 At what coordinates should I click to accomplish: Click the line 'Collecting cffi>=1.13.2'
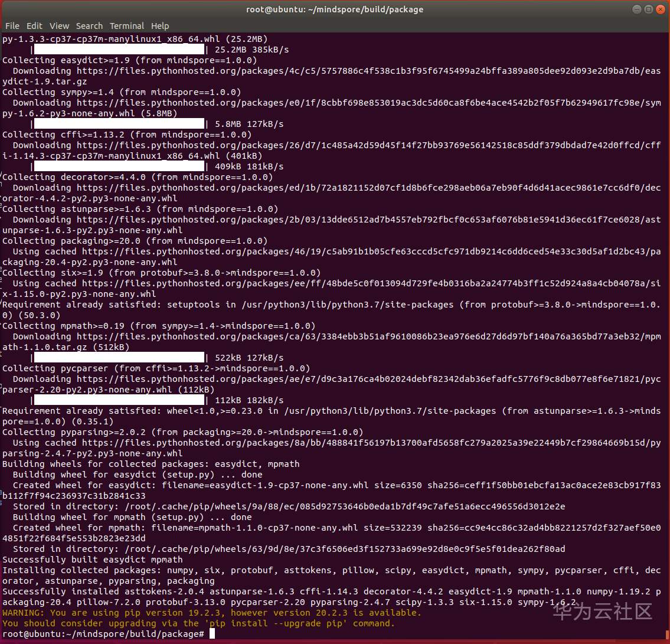[127, 135]
